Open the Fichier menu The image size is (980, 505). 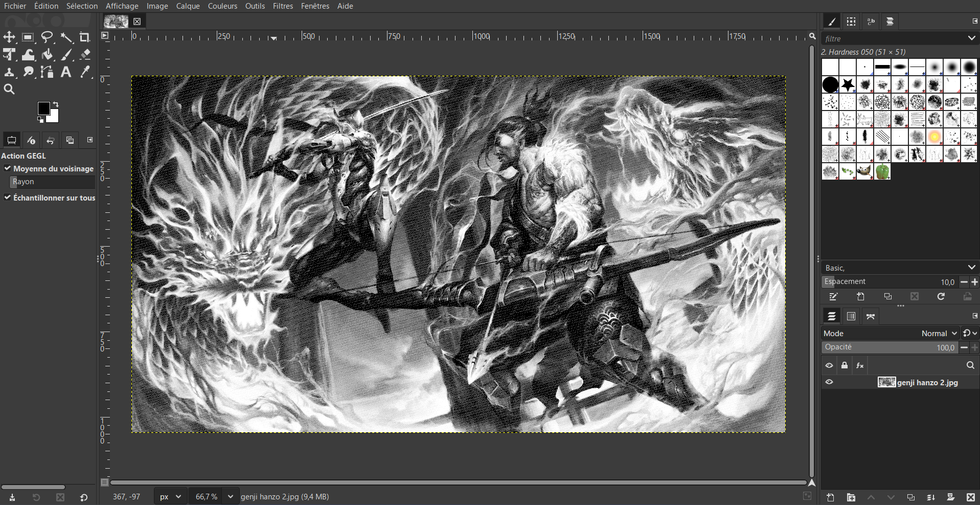tap(15, 6)
